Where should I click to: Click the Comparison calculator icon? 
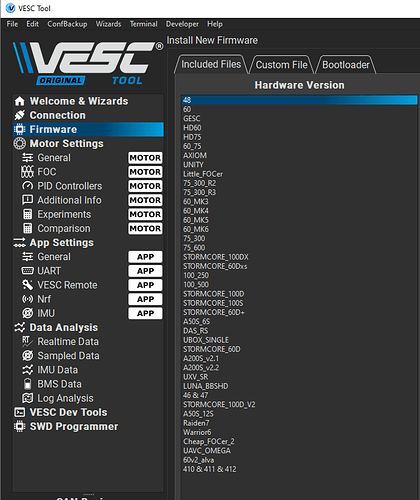28,228
